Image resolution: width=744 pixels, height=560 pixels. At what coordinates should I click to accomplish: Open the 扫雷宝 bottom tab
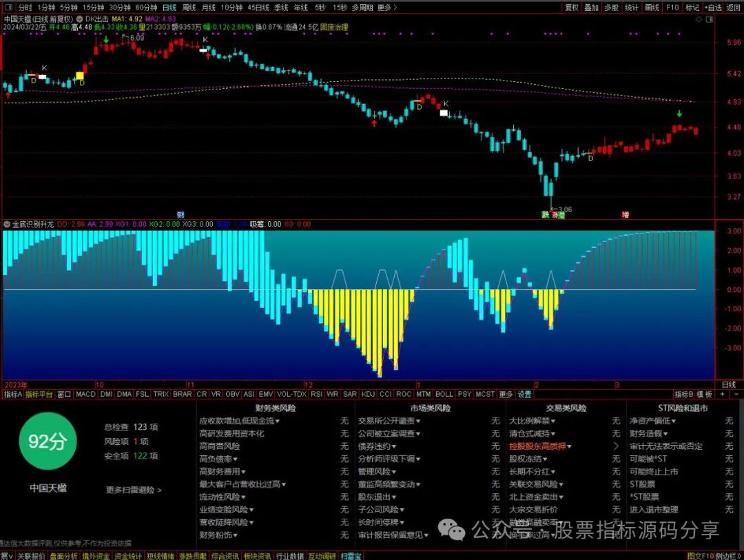tap(351, 556)
